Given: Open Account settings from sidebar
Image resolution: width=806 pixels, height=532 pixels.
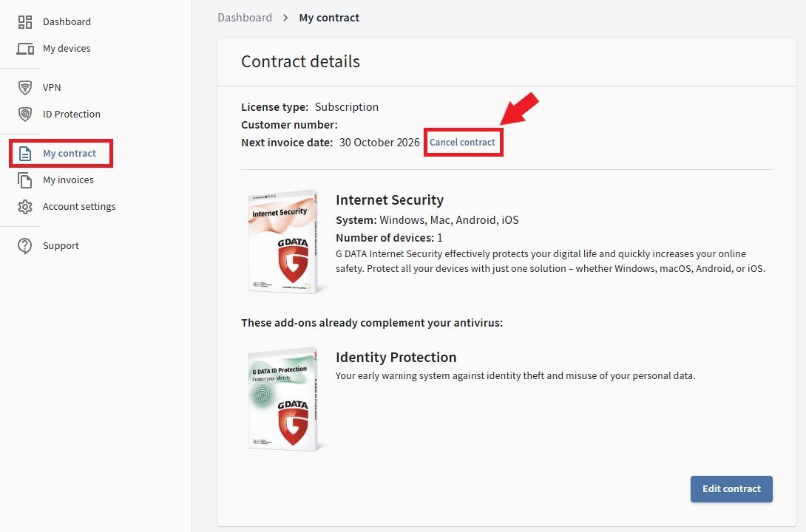Looking at the screenshot, I should (79, 207).
